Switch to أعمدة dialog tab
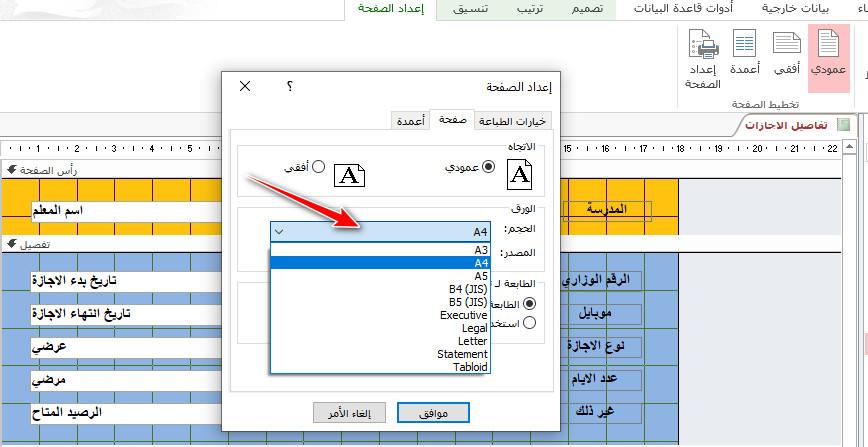 411,121
